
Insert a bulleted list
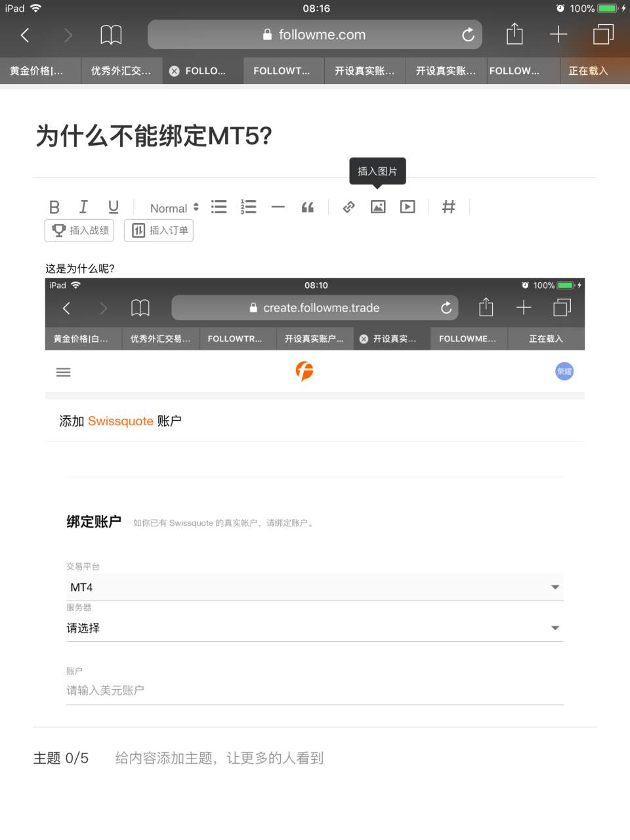point(219,207)
